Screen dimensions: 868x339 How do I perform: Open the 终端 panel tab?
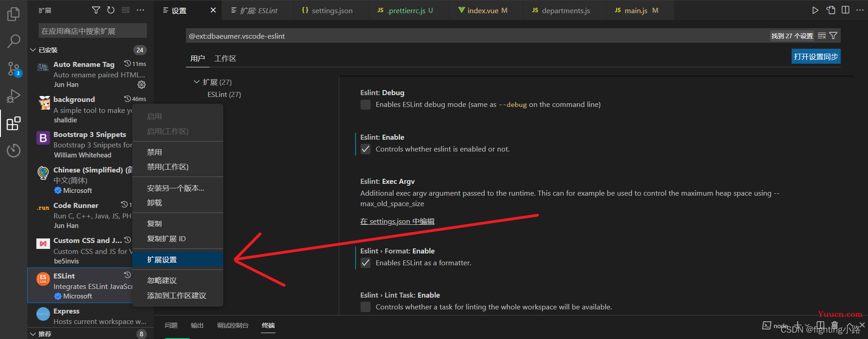pos(268,325)
